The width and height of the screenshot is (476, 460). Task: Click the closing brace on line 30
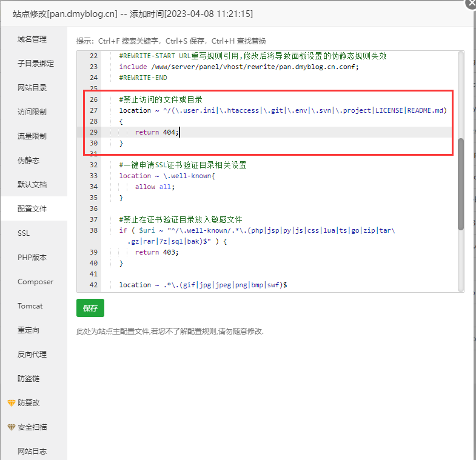coord(121,143)
